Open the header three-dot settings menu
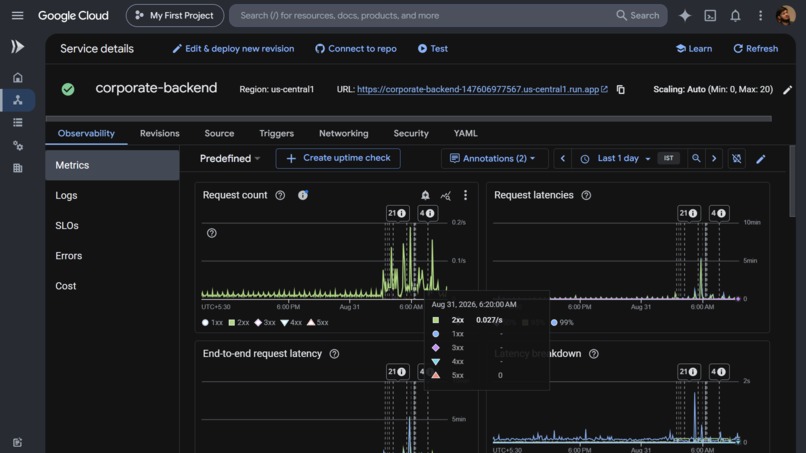 click(760, 15)
